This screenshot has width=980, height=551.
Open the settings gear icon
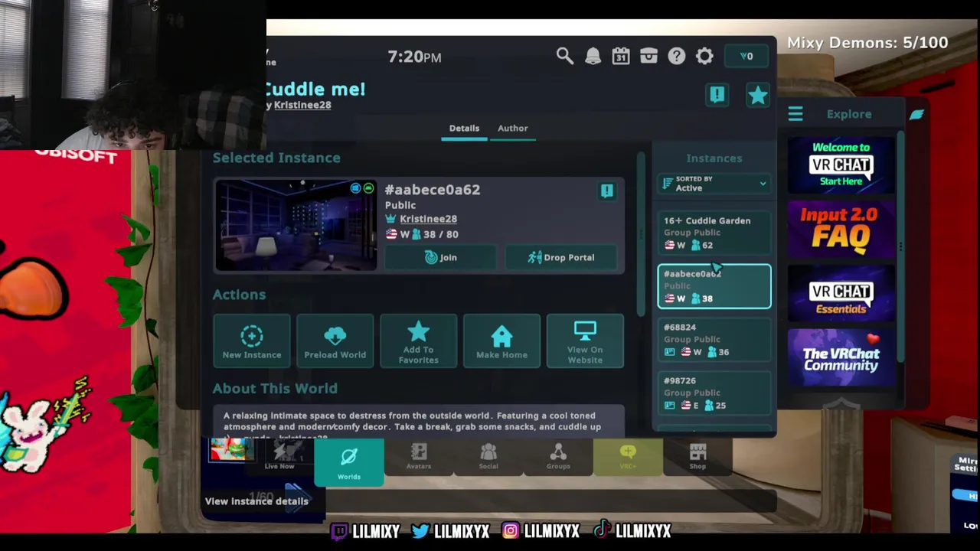(704, 56)
